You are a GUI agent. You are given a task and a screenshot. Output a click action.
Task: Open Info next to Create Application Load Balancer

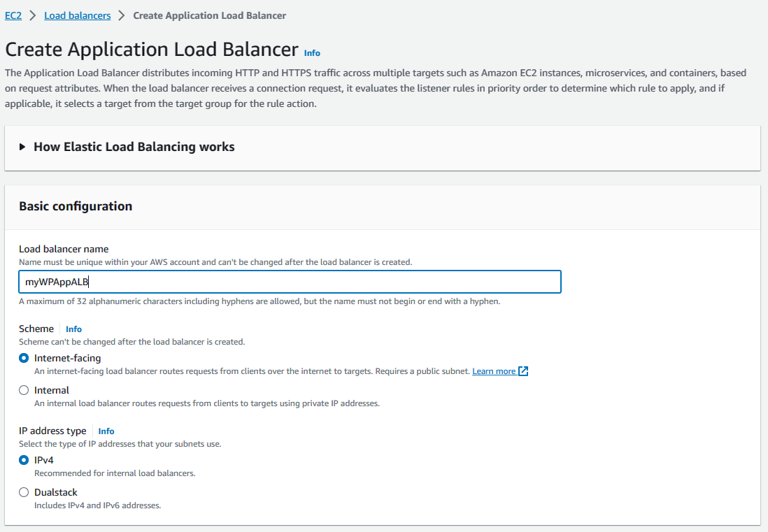point(312,53)
